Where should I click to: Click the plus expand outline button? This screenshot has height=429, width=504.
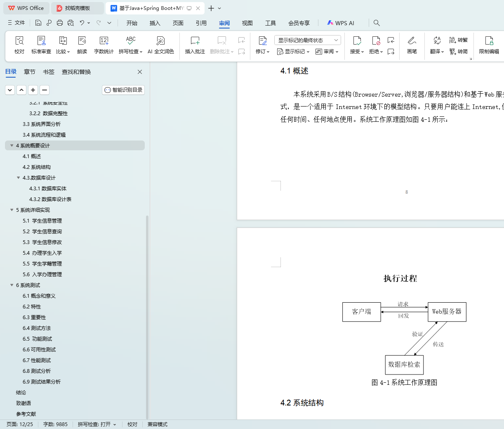pyautogui.click(x=33, y=90)
